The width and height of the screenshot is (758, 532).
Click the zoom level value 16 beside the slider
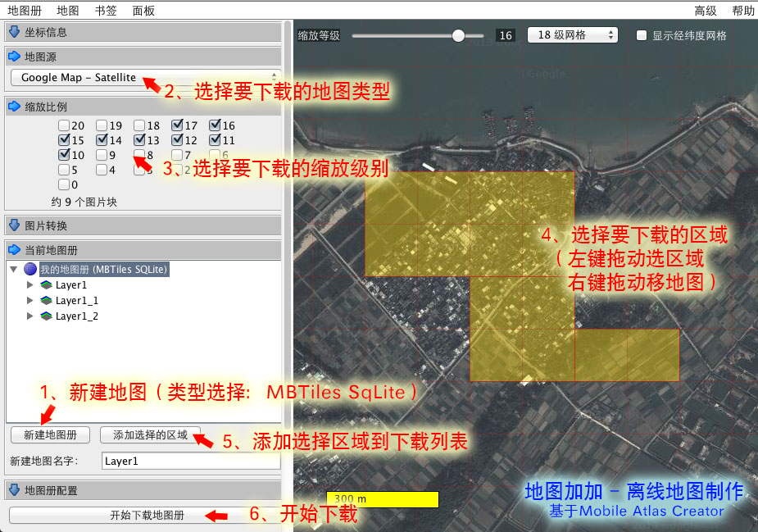tap(506, 35)
